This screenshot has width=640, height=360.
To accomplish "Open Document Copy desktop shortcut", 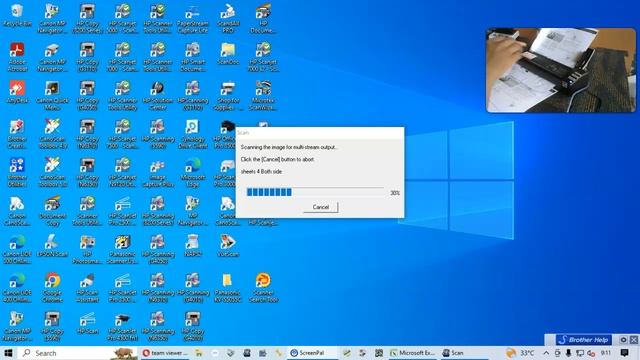I will point(52,211).
